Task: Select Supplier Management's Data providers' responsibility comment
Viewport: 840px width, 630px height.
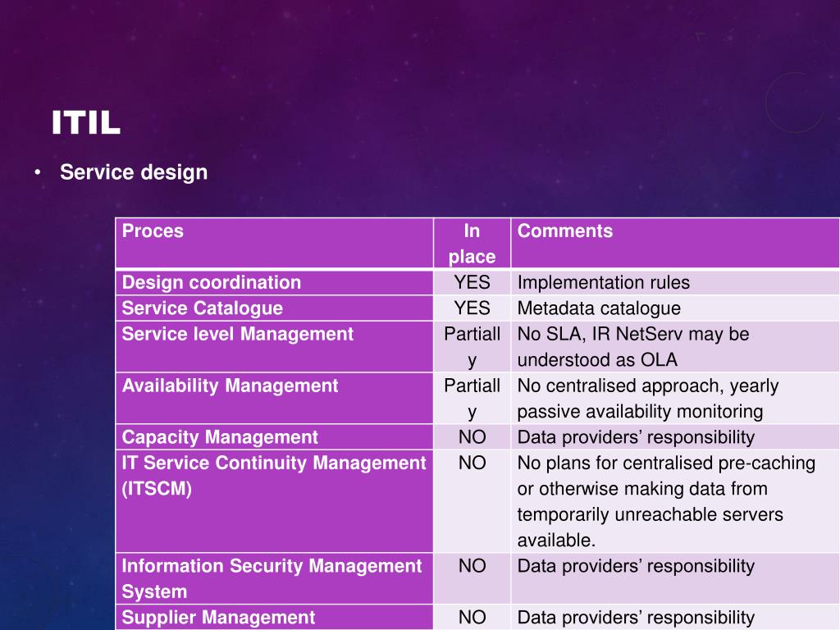Action: pyautogui.click(x=675, y=617)
